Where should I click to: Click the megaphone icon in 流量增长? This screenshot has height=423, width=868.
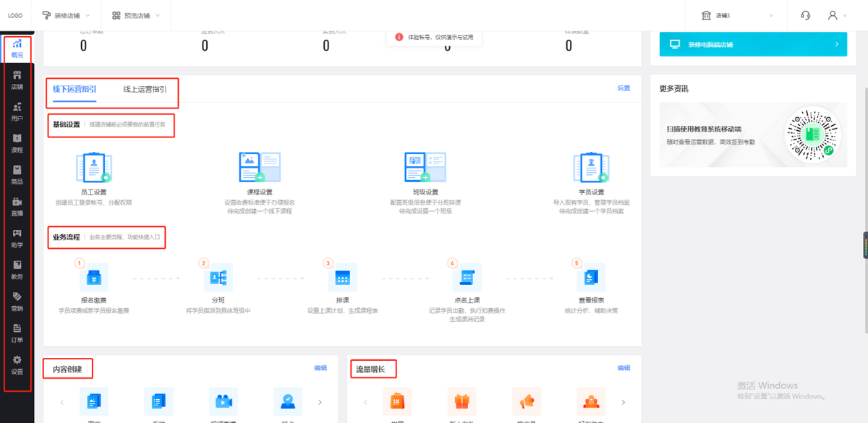click(x=527, y=401)
